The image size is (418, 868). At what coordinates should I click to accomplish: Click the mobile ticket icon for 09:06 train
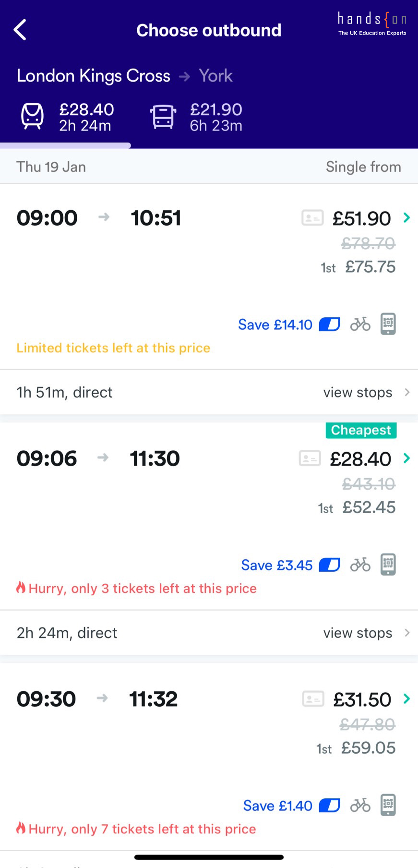[388, 565]
